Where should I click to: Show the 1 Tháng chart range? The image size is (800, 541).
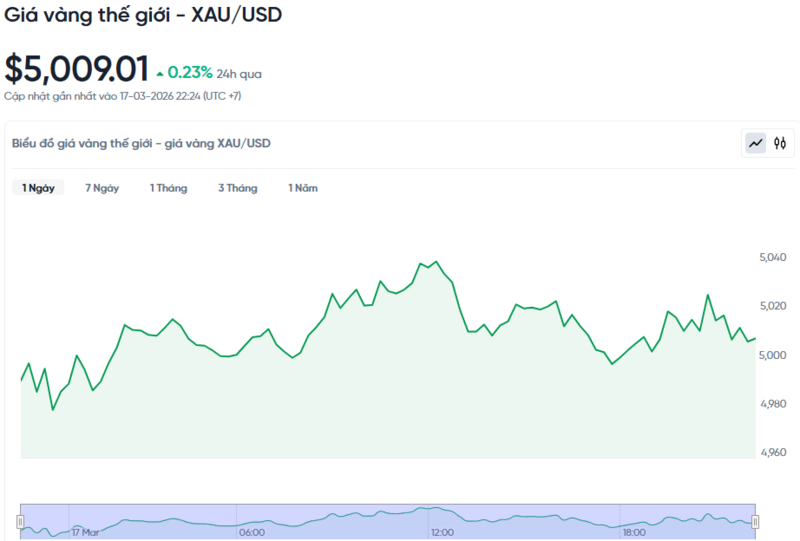tap(168, 188)
